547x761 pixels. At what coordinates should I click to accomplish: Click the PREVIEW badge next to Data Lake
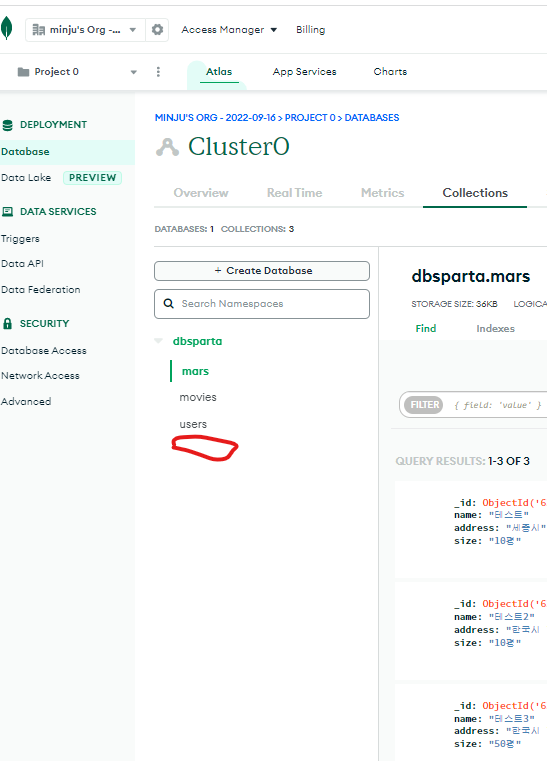[x=92, y=178]
